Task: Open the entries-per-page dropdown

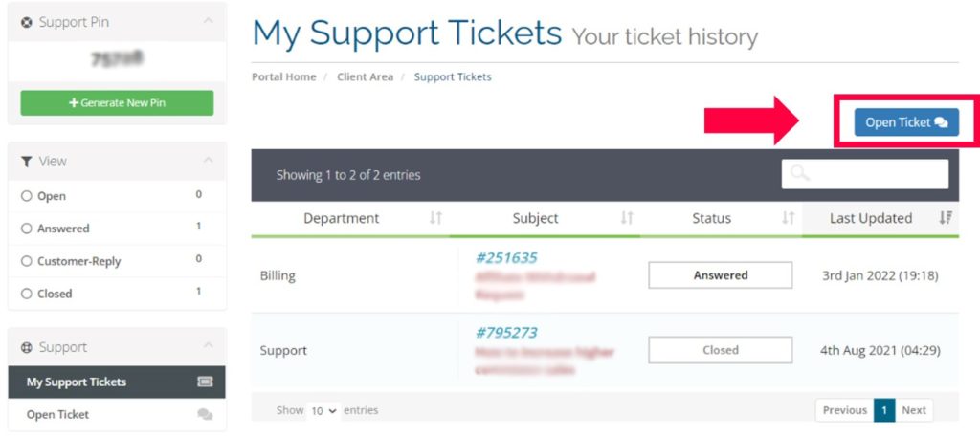Action: (x=323, y=411)
